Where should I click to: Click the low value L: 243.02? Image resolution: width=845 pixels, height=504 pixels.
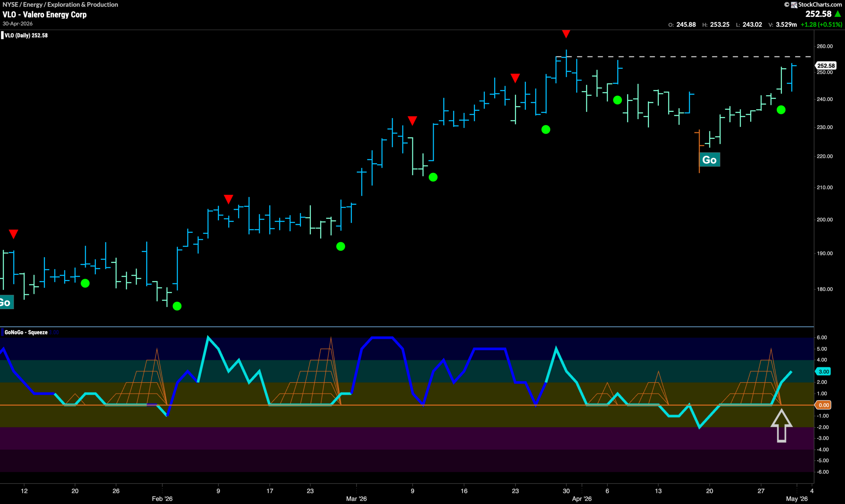(x=749, y=24)
